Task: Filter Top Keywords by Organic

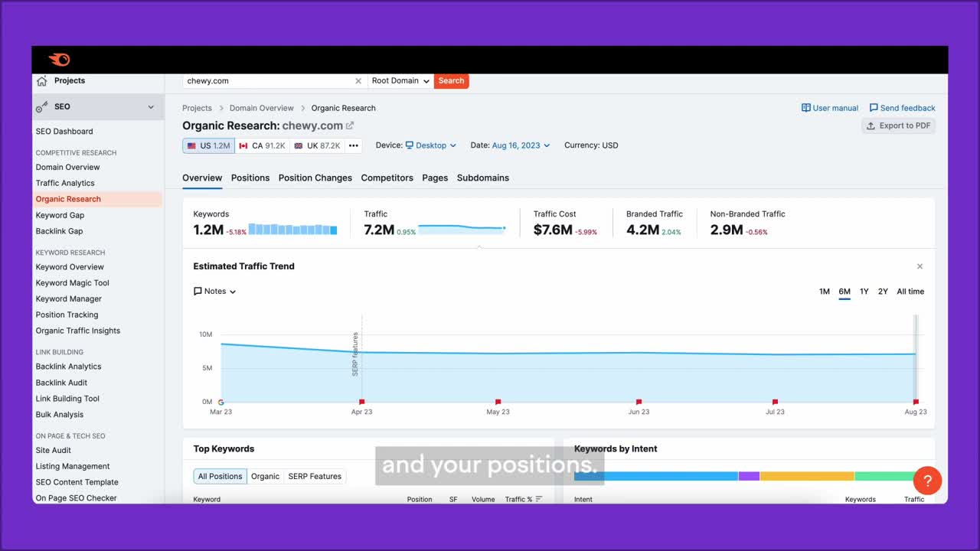Action: pyautogui.click(x=266, y=476)
